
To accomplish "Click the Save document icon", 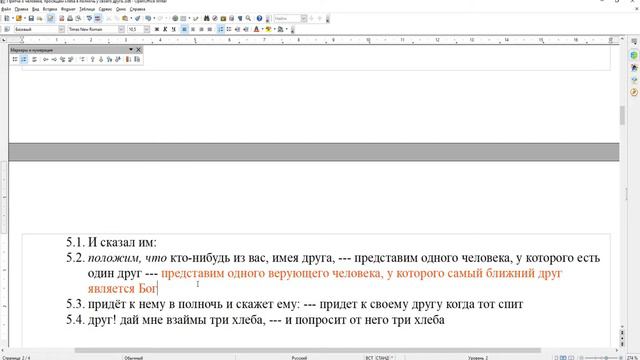I will (x=31, y=18).
